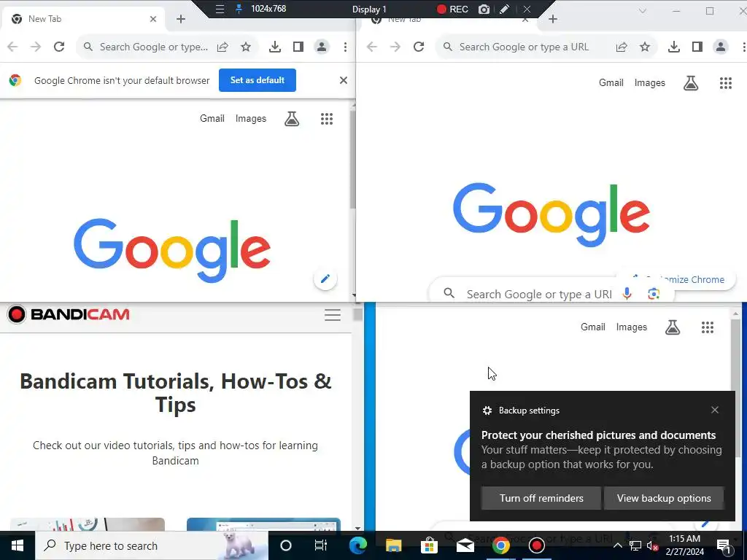This screenshot has width=747, height=560.
Task: Open downloads in top-right Chrome window
Action: pyautogui.click(x=673, y=47)
